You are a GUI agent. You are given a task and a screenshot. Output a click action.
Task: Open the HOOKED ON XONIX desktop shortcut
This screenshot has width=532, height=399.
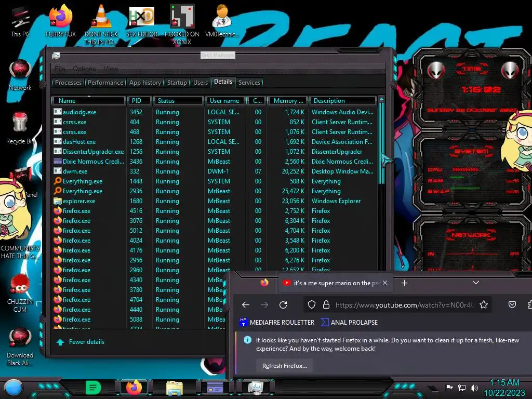182,24
